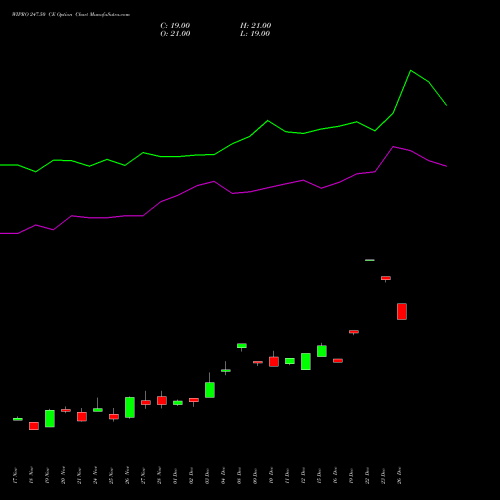The image size is (500, 500).
Task: Click the red candle above 10 Dec
Action: (x=274, y=362)
